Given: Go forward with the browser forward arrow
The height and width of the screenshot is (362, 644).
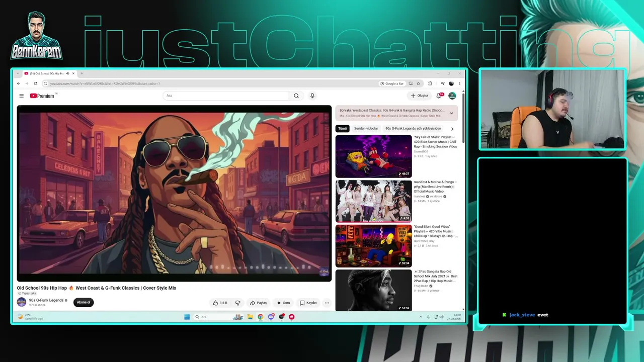Looking at the screenshot, I should 27,83.
